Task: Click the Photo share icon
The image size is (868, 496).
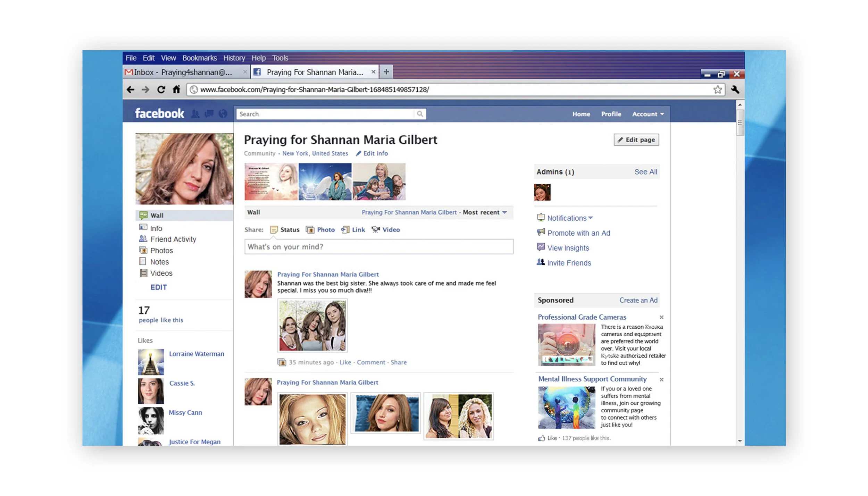Action: (310, 230)
